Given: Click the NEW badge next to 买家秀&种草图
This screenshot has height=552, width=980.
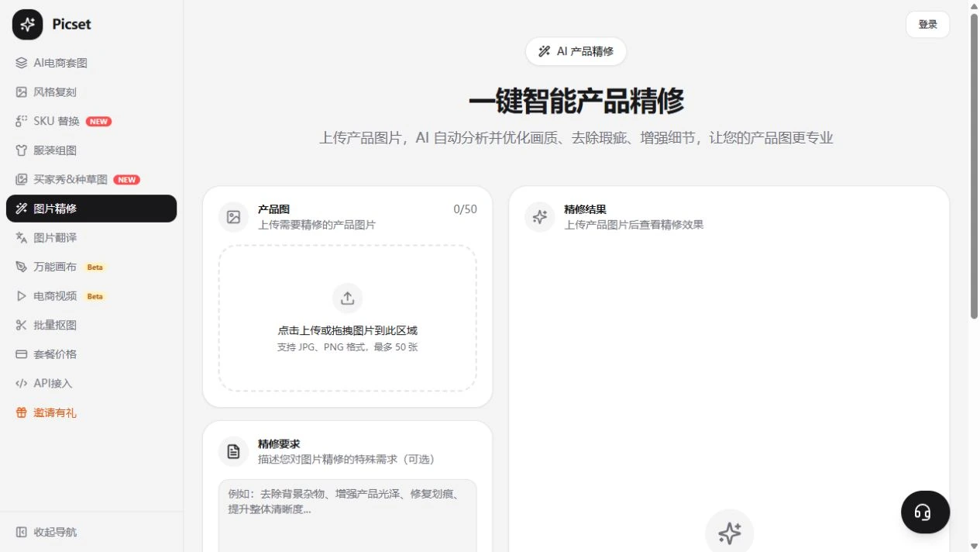Looking at the screenshot, I should click(126, 180).
